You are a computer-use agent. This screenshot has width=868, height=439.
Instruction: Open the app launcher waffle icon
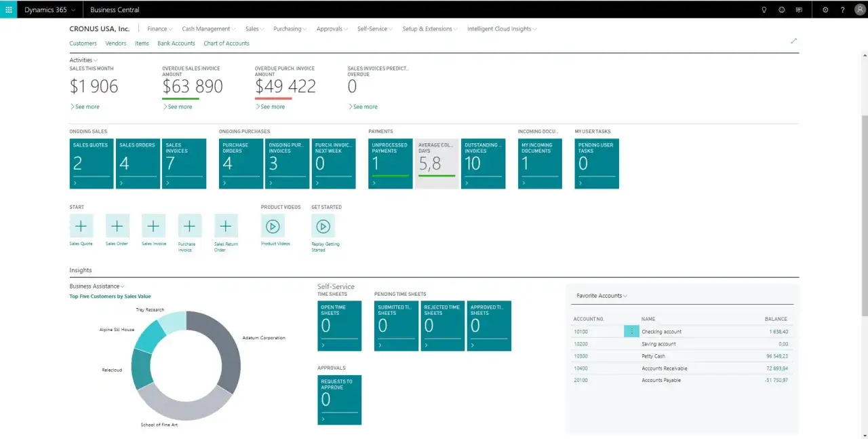click(9, 9)
